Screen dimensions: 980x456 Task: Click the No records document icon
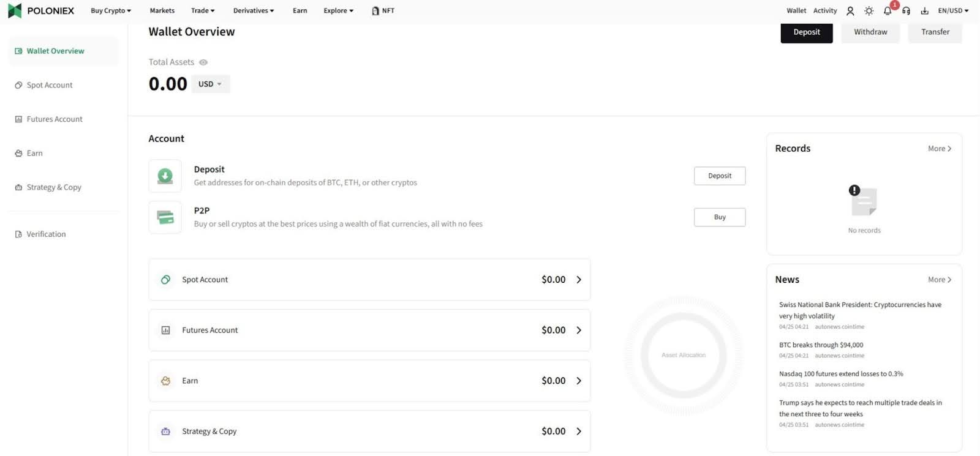(x=864, y=201)
